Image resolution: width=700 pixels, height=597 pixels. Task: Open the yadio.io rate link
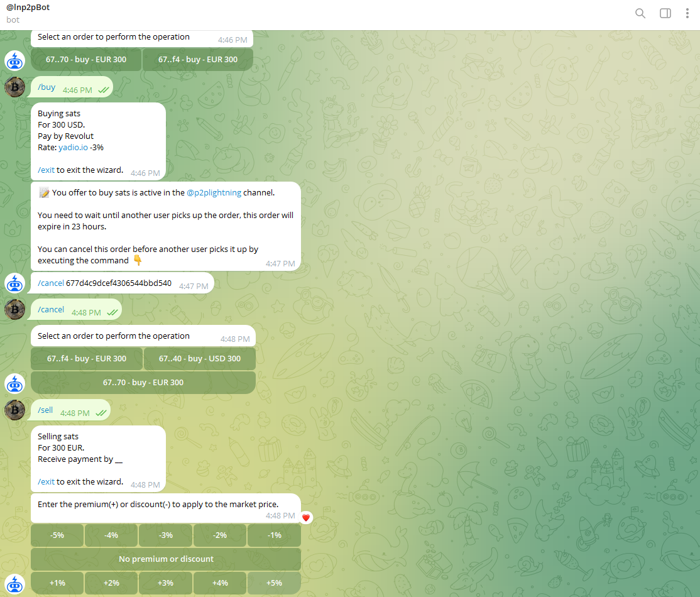point(74,147)
